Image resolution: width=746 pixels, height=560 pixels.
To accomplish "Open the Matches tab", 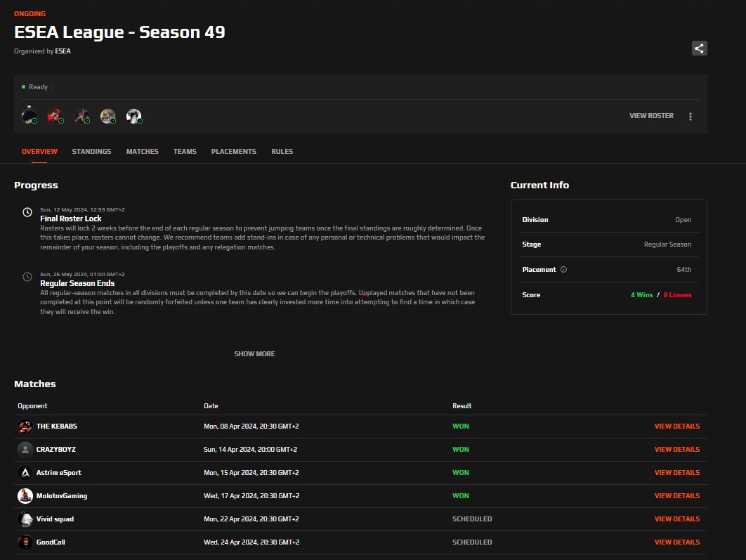I will (x=143, y=151).
